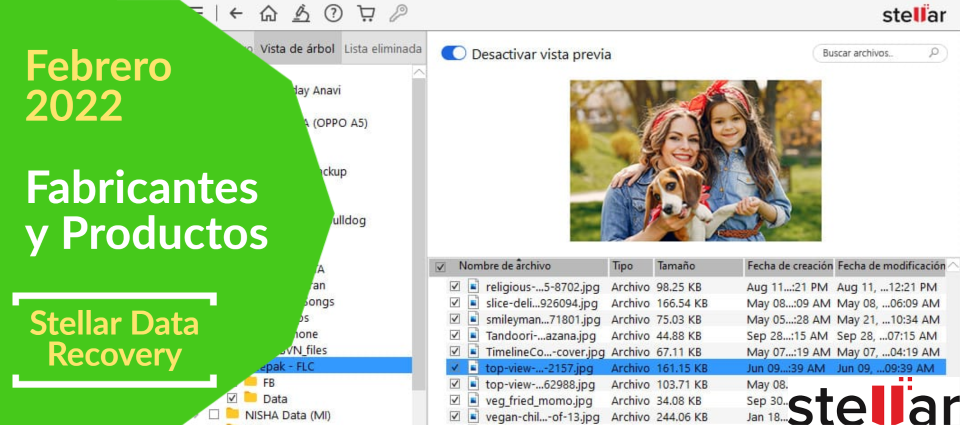This screenshot has width=960, height=425.
Task: Uncheck the Data folder checkbox in tree
Action: click(231, 398)
